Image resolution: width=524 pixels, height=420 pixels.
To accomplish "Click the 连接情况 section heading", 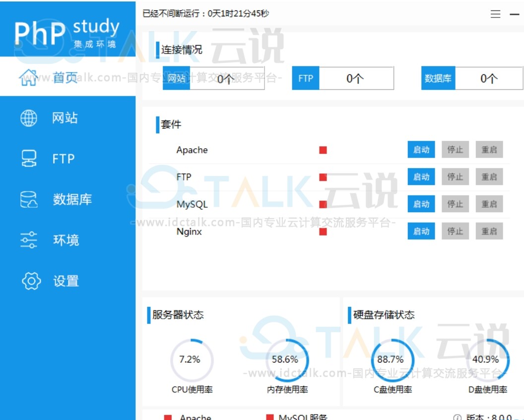I will pyautogui.click(x=182, y=50).
